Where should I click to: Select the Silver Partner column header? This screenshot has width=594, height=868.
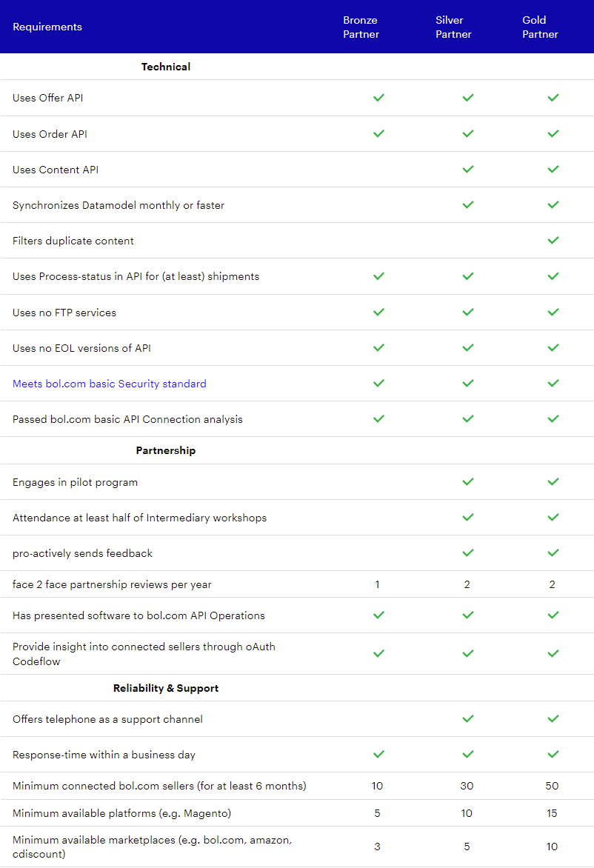[453, 27]
